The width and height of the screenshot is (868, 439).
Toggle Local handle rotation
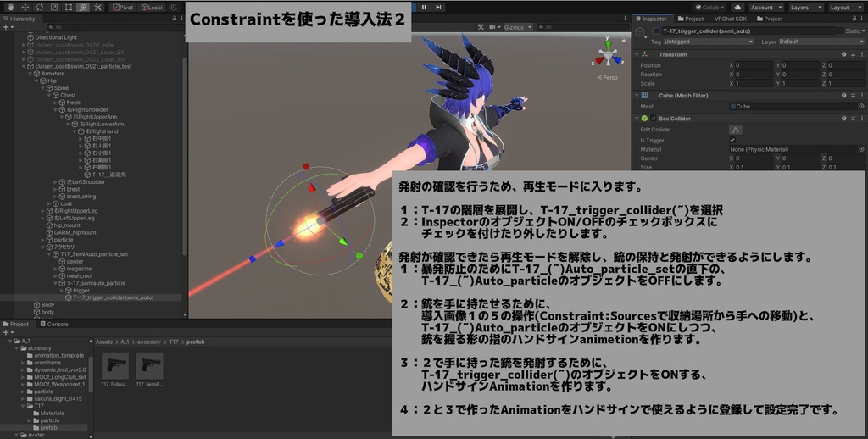coord(151,7)
